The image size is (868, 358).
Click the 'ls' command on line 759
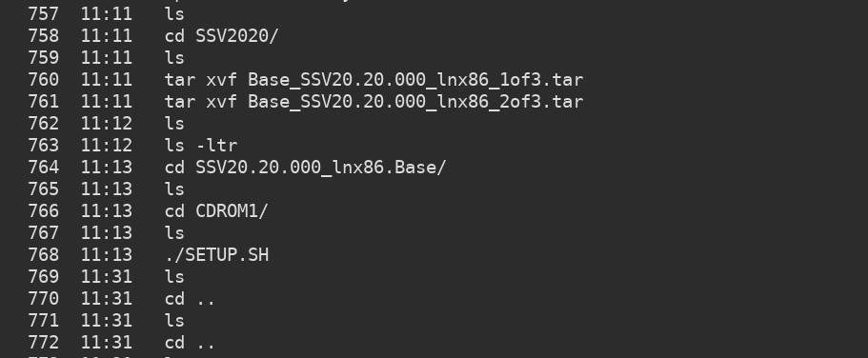pyautogui.click(x=174, y=58)
